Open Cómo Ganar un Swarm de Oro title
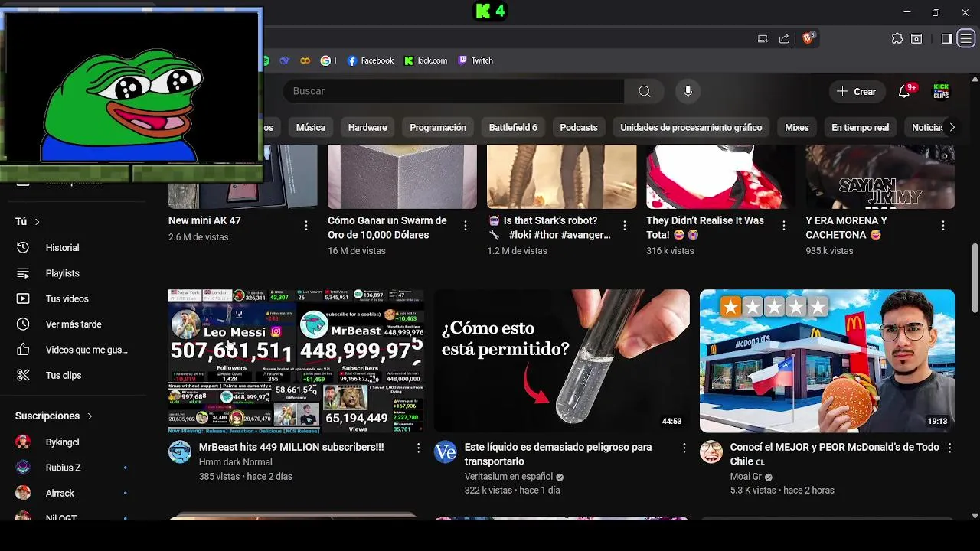Viewport: 980px width, 551px height. (x=387, y=227)
